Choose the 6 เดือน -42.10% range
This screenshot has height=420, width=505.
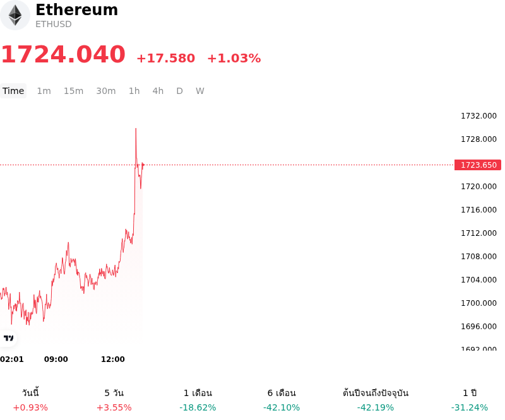pyautogui.click(x=282, y=400)
